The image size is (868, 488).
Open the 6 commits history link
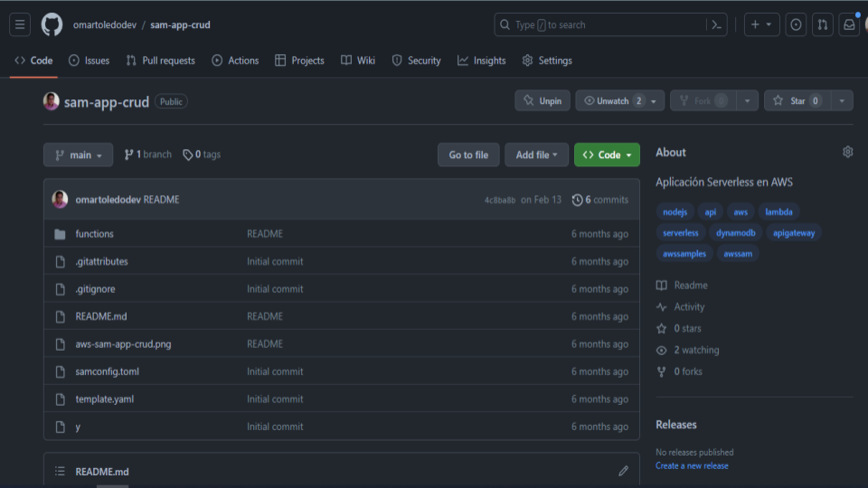600,200
